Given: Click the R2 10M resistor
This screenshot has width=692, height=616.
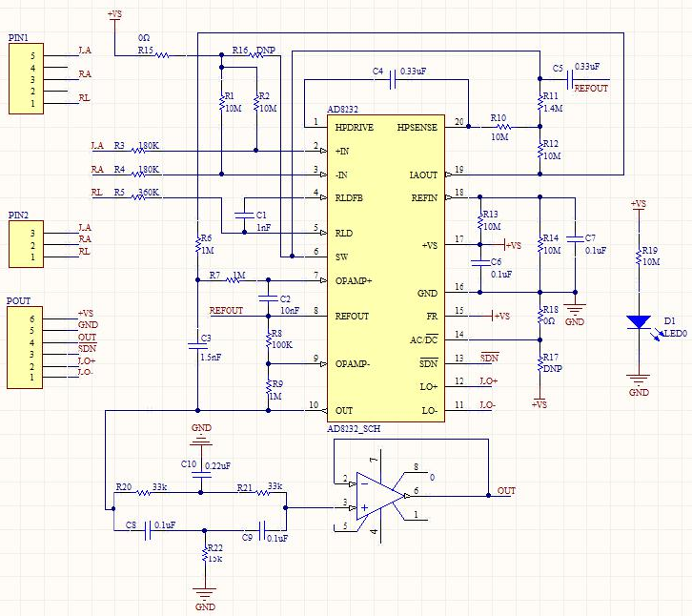Looking at the screenshot, I should pyautogui.click(x=256, y=102).
